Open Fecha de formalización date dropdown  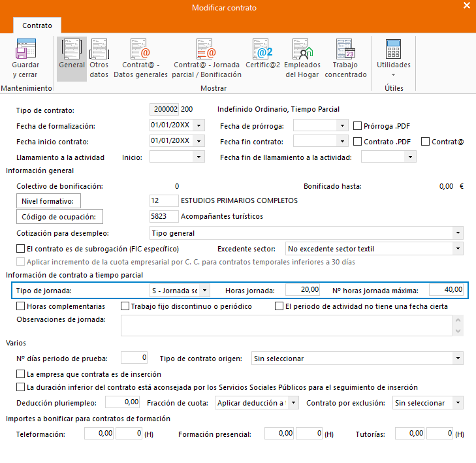(198, 125)
